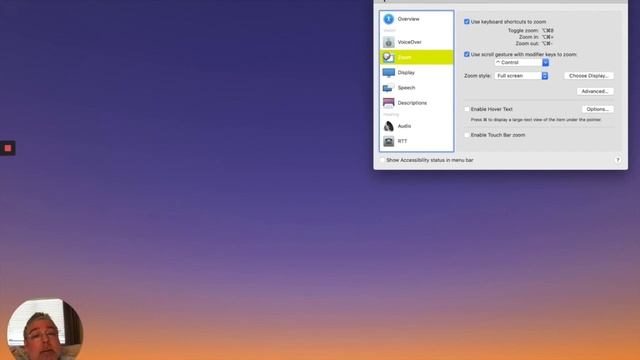
Task: Open Hover Text Options button
Action: (x=597, y=109)
